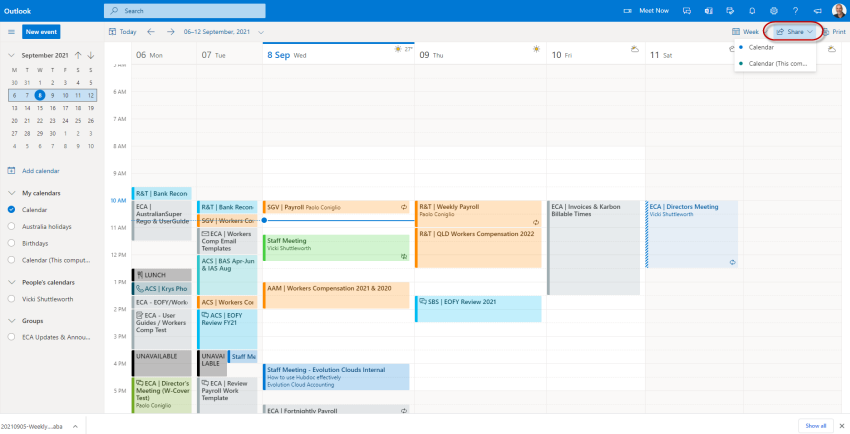This screenshot has width=850, height=434.
Task: Open the Office apps icon in header
Action: [708, 10]
